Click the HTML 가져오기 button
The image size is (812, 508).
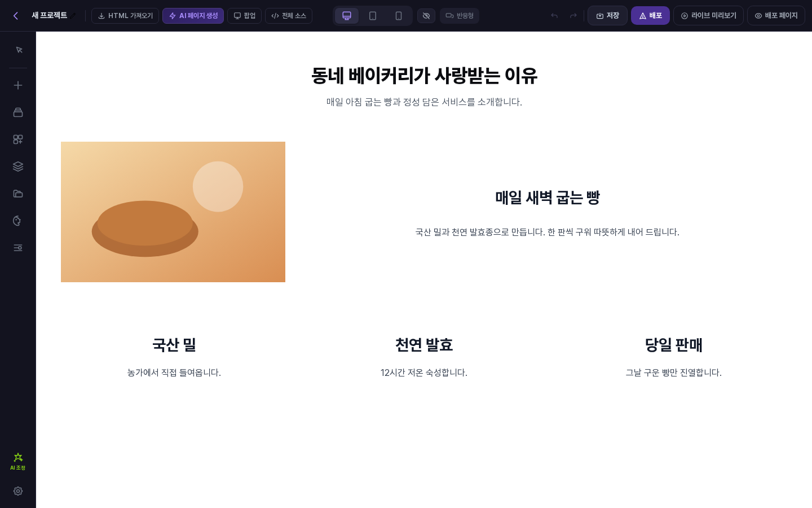tap(125, 16)
